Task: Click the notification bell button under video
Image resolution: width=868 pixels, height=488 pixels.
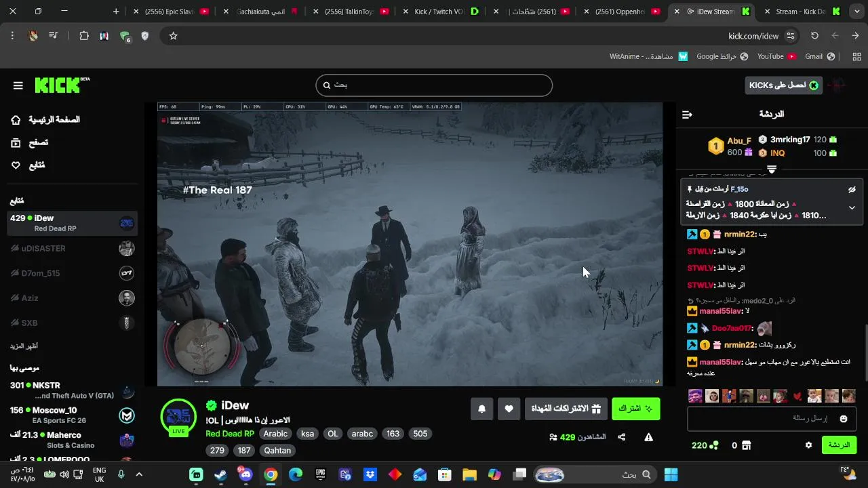Action: [x=482, y=409]
